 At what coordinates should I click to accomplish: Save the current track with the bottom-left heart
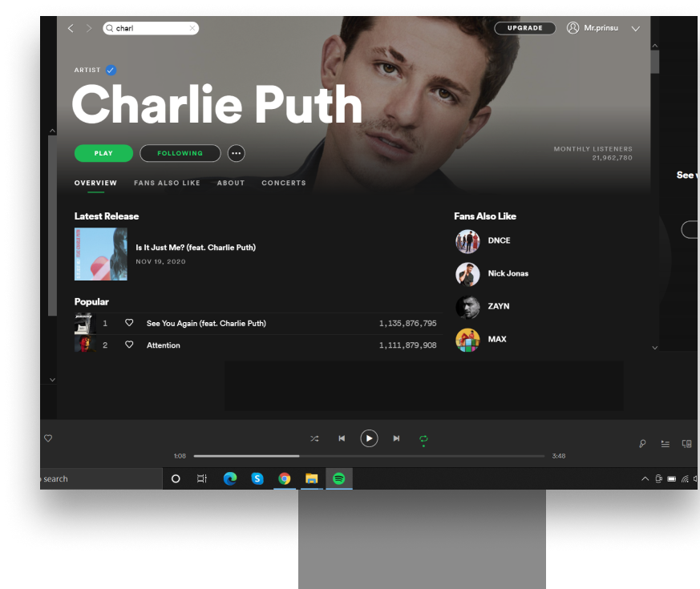click(x=48, y=438)
